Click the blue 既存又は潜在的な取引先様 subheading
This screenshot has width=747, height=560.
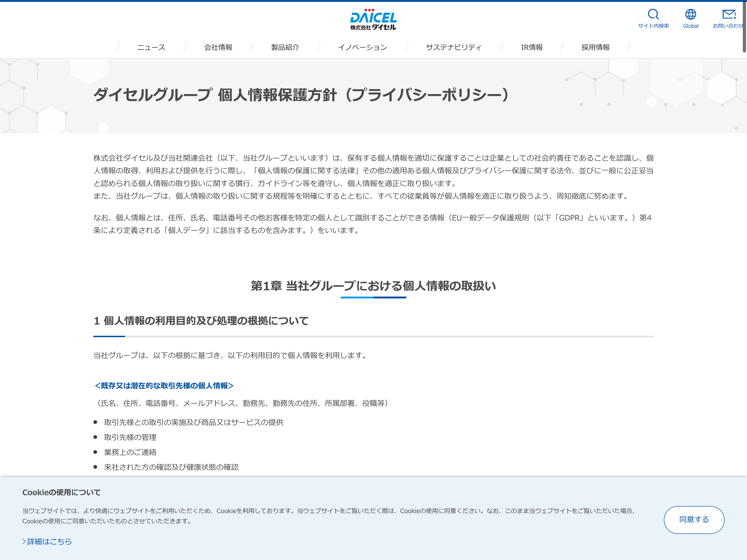(164, 385)
